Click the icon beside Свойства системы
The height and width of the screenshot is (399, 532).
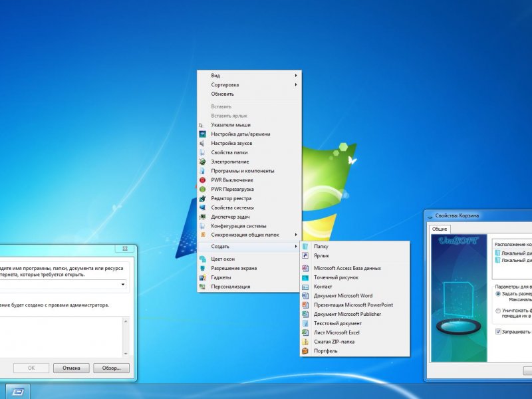pos(202,207)
